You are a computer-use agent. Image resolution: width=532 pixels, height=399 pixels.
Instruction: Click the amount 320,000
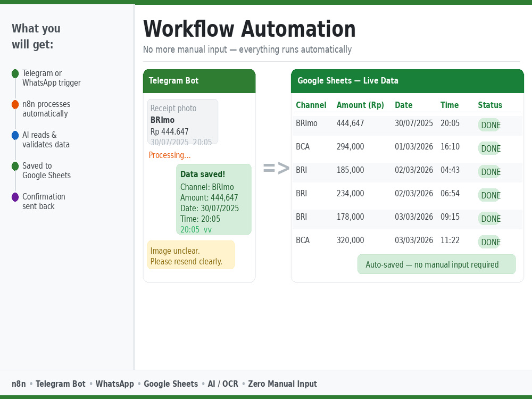(350, 240)
